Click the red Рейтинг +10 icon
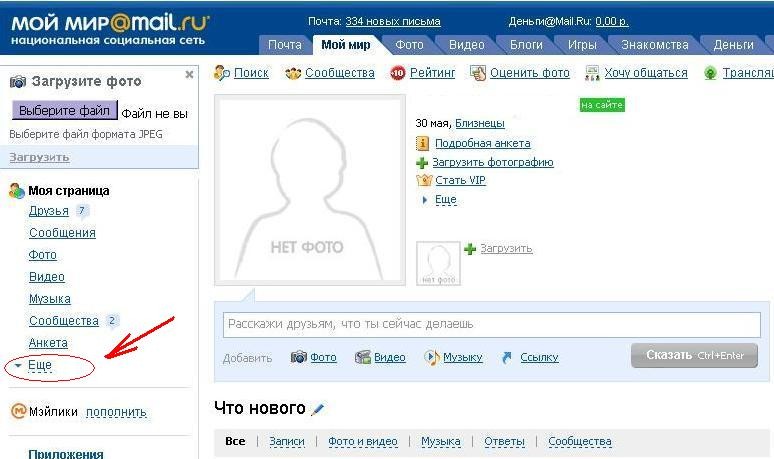Viewport: 774px width, 459px height. coord(398,74)
